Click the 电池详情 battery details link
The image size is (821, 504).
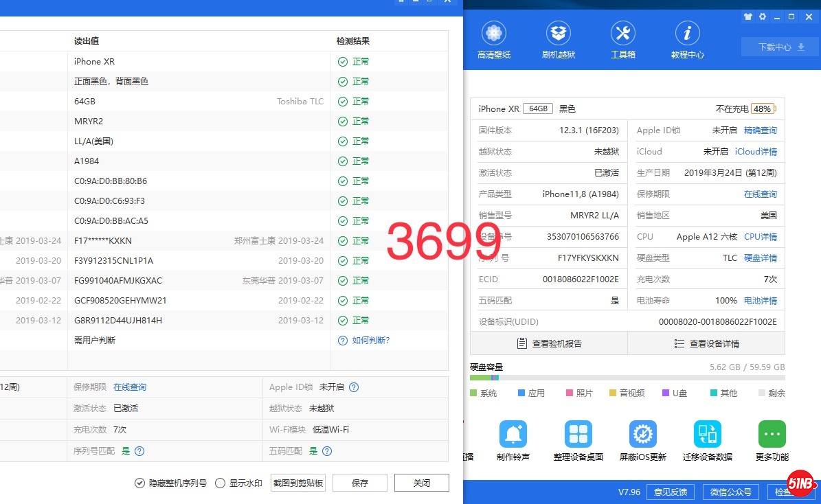761,301
